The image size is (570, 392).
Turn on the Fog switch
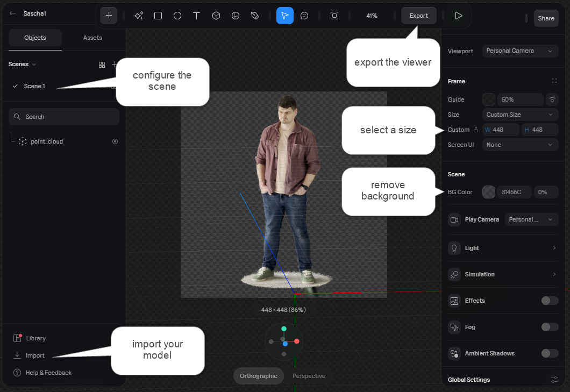(550, 327)
